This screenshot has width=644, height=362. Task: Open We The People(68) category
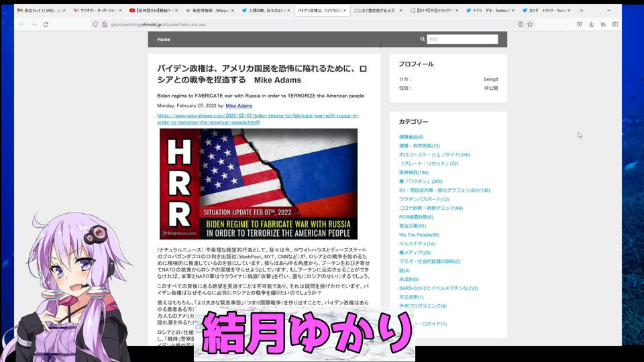(419, 235)
